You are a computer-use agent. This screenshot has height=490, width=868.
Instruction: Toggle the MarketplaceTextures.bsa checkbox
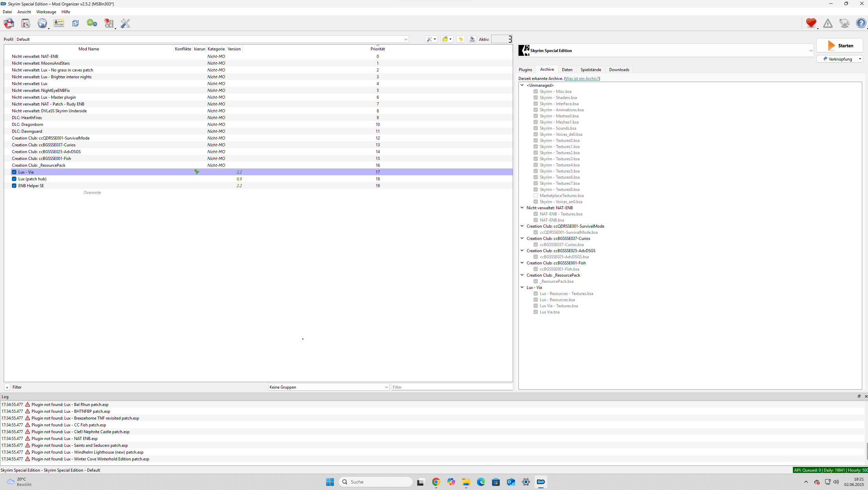click(x=535, y=196)
